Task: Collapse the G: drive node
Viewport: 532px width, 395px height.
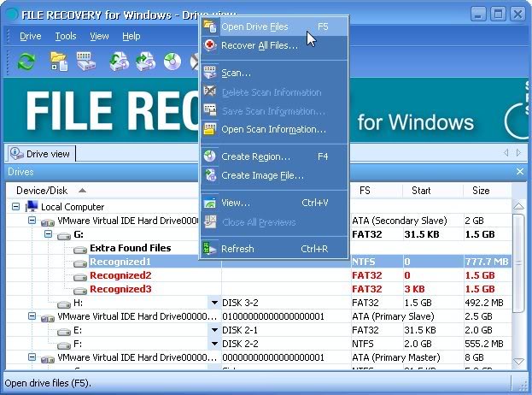Action: pos(48,234)
